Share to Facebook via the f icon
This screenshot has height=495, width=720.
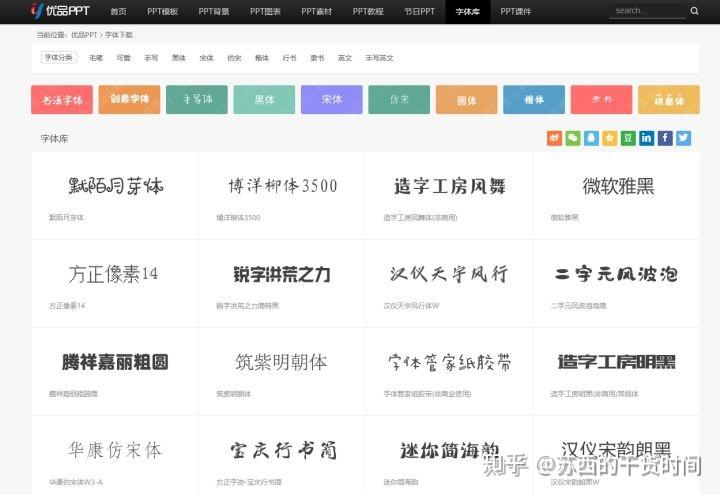pyautogui.click(x=665, y=138)
